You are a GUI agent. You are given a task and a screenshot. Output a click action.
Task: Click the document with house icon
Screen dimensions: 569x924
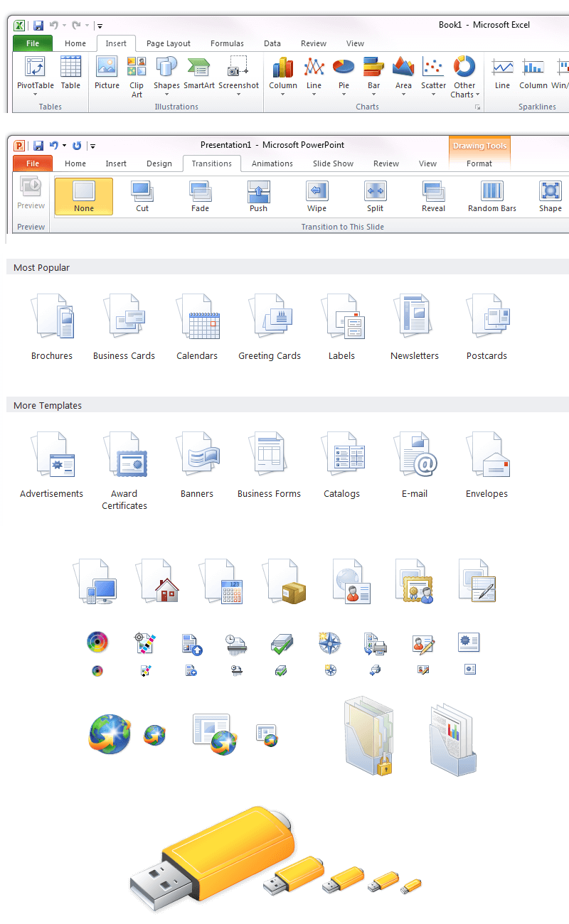click(158, 581)
